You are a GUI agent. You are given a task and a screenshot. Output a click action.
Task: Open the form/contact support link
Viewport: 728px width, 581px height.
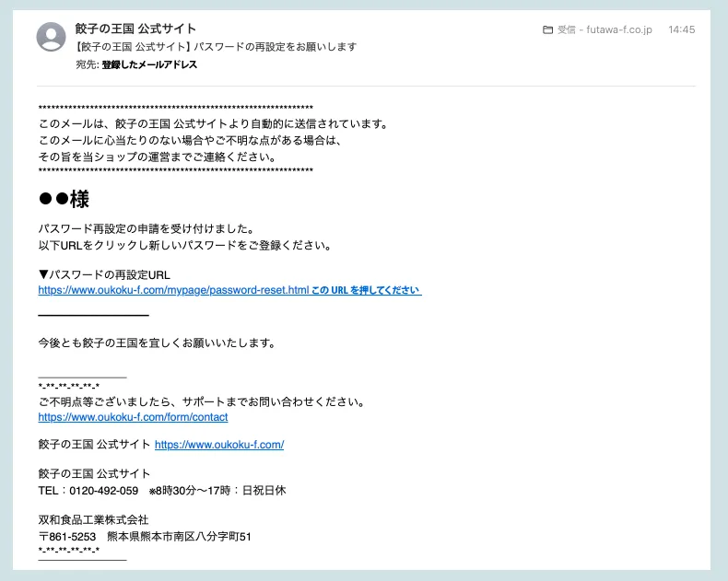[133, 417]
